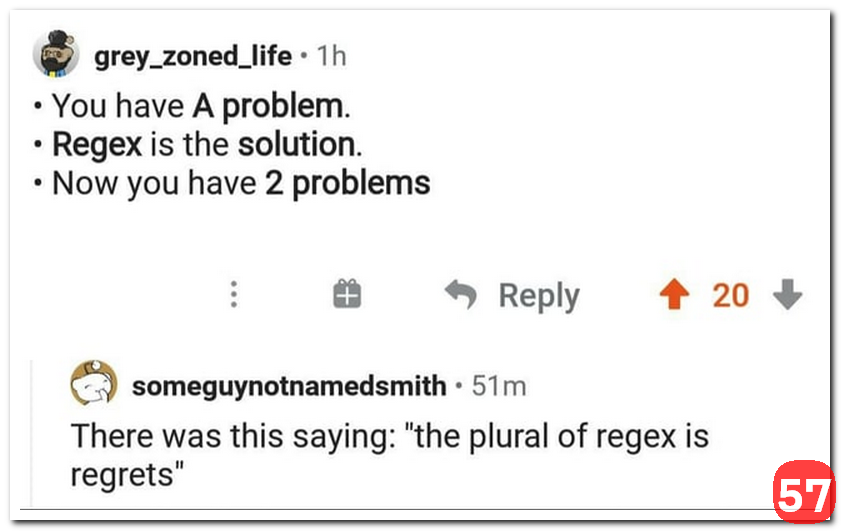Select the "You have A problem" line
Screen dimensions: 841x531
(200, 105)
